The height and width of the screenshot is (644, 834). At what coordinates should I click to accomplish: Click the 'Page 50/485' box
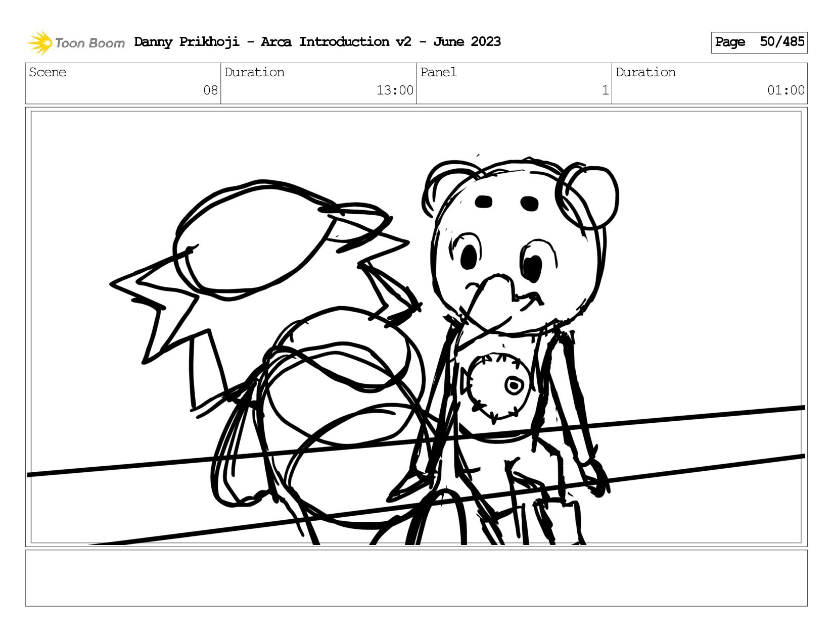click(759, 42)
